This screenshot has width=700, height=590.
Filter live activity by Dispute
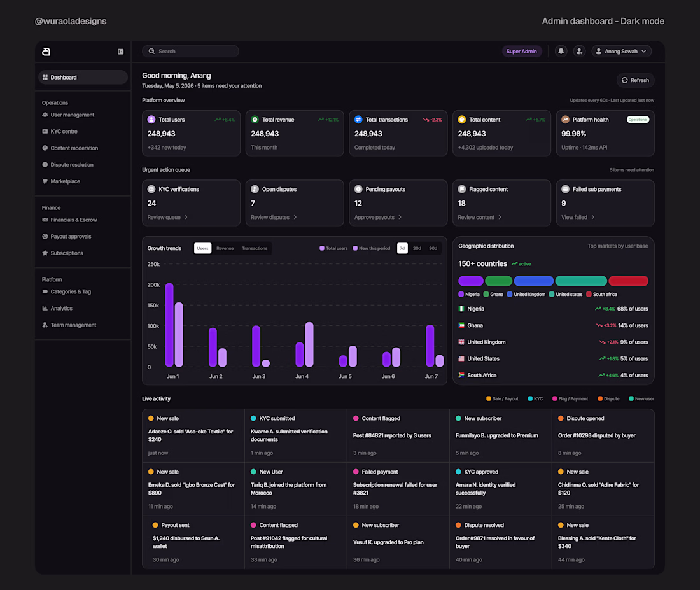click(x=608, y=399)
